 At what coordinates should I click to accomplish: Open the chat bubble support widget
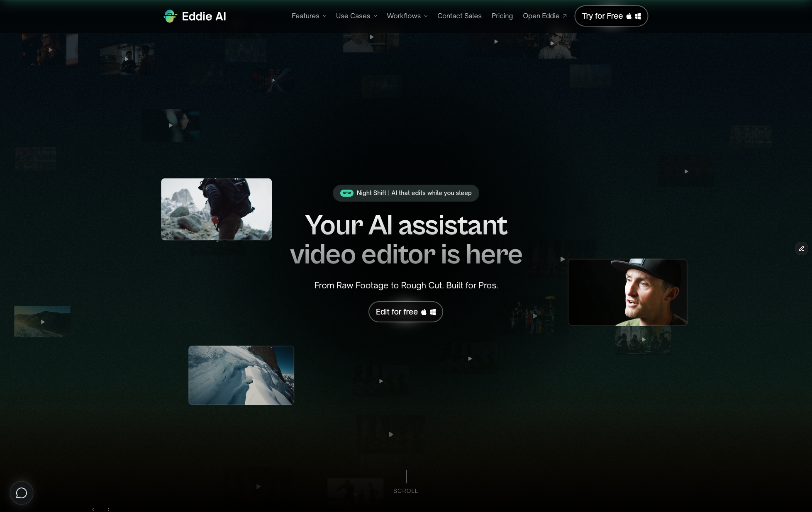(x=22, y=493)
